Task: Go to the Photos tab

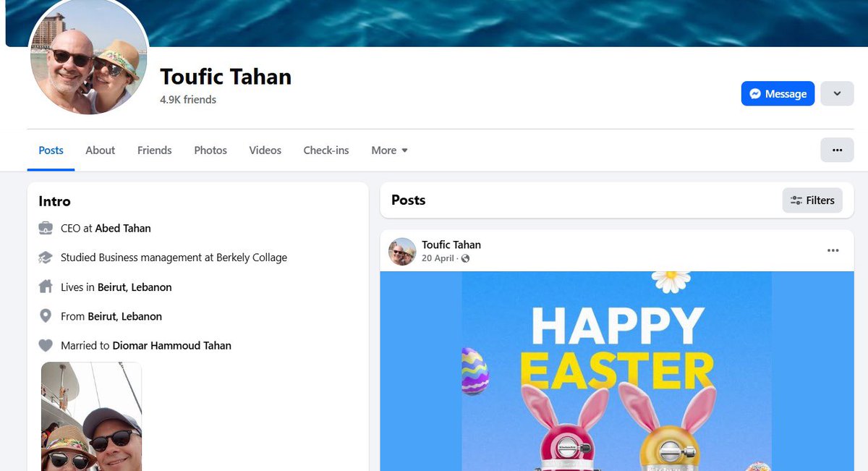Action: click(210, 150)
